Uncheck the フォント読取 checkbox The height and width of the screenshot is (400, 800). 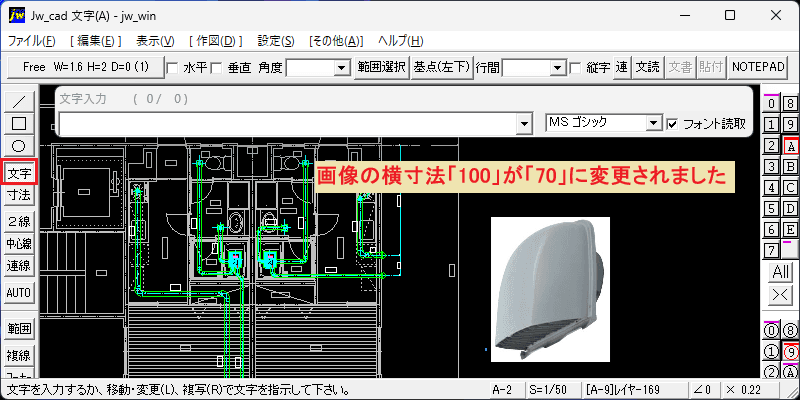672,123
